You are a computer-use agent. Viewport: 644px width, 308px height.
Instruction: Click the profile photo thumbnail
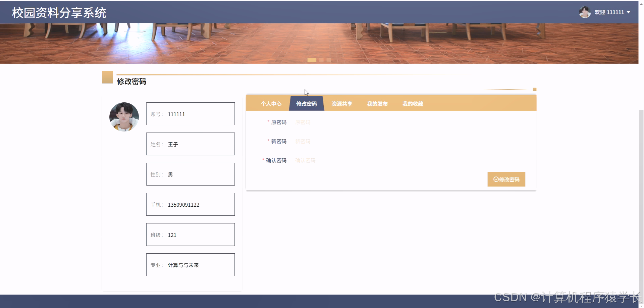point(124,117)
